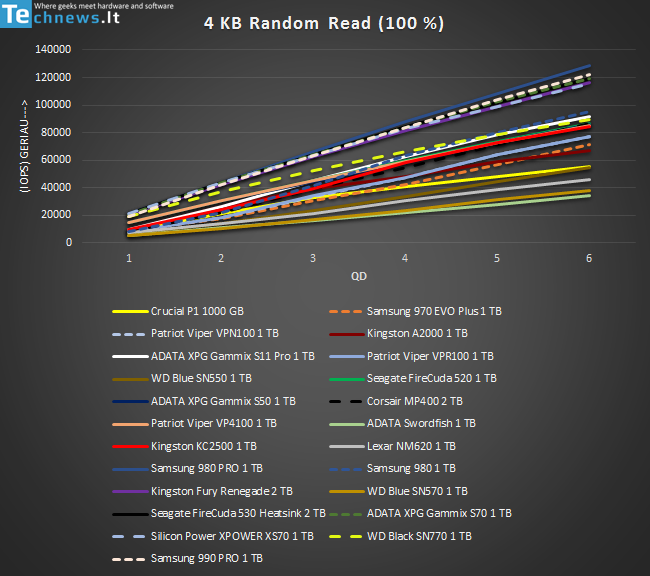
Task: Select 'Samsung 980 PRO 1 TB' legend label
Action: click(206, 469)
